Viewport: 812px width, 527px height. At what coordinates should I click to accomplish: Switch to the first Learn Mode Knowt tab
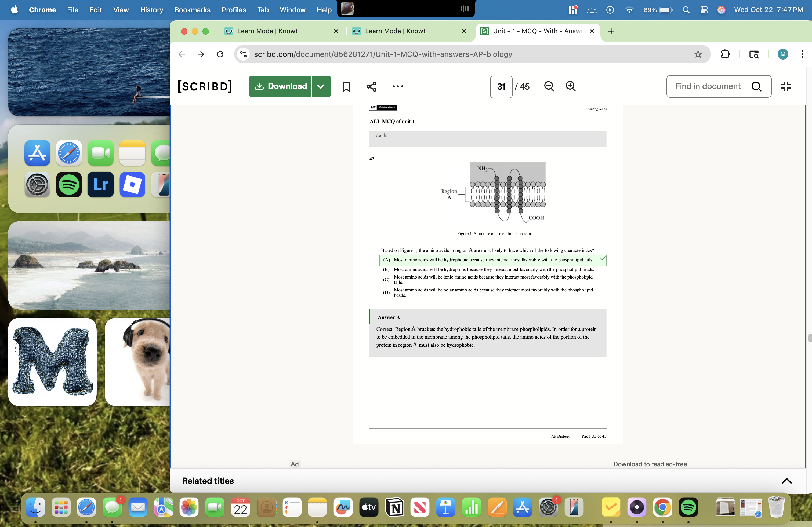click(x=267, y=31)
